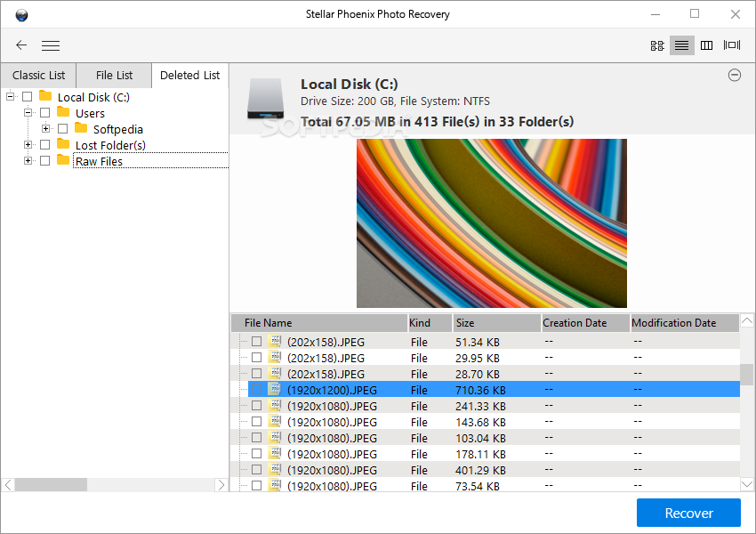This screenshot has width=756, height=534.
Task: Click the tree panel's right scroll arrow
Action: point(221,485)
